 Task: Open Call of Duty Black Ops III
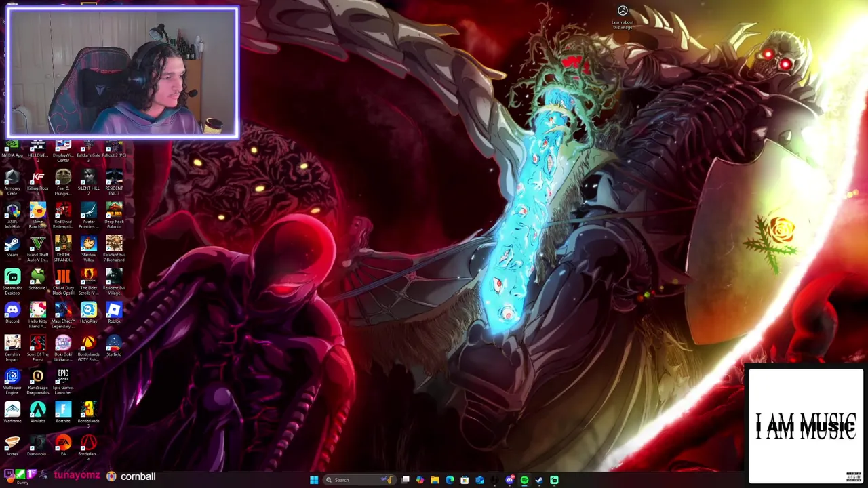point(63,282)
